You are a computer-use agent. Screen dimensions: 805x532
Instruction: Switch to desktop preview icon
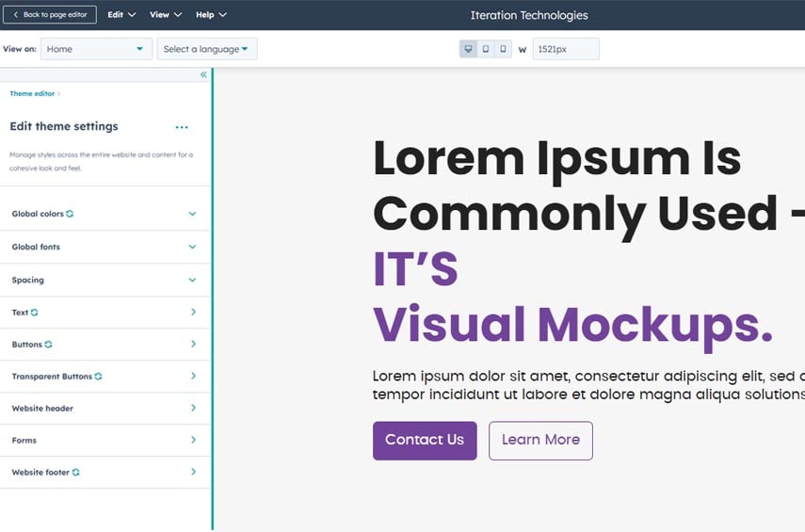pos(468,49)
